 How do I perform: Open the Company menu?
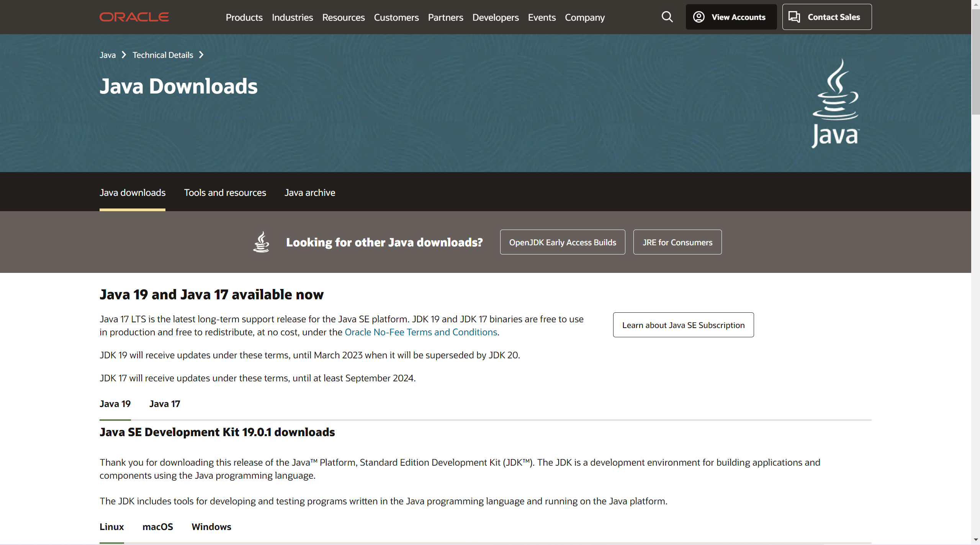click(x=584, y=17)
